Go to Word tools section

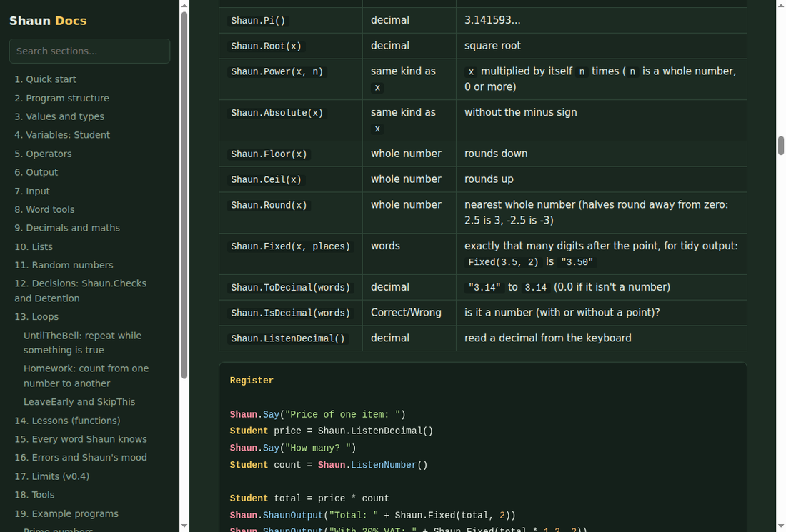pos(44,209)
